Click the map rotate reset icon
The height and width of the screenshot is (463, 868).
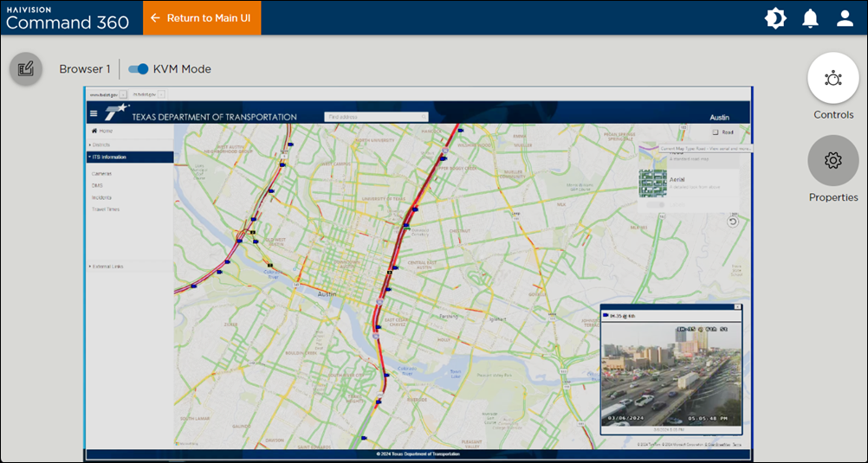[x=732, y=222]
